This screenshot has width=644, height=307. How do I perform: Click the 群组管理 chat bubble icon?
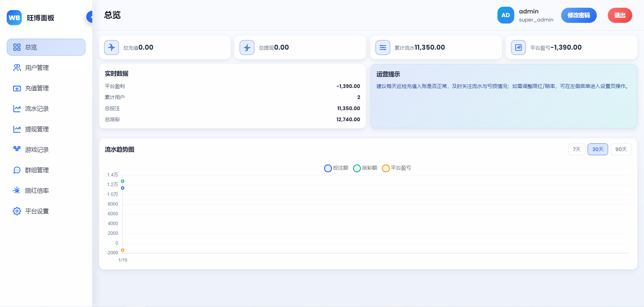click(x=17, y=170)
